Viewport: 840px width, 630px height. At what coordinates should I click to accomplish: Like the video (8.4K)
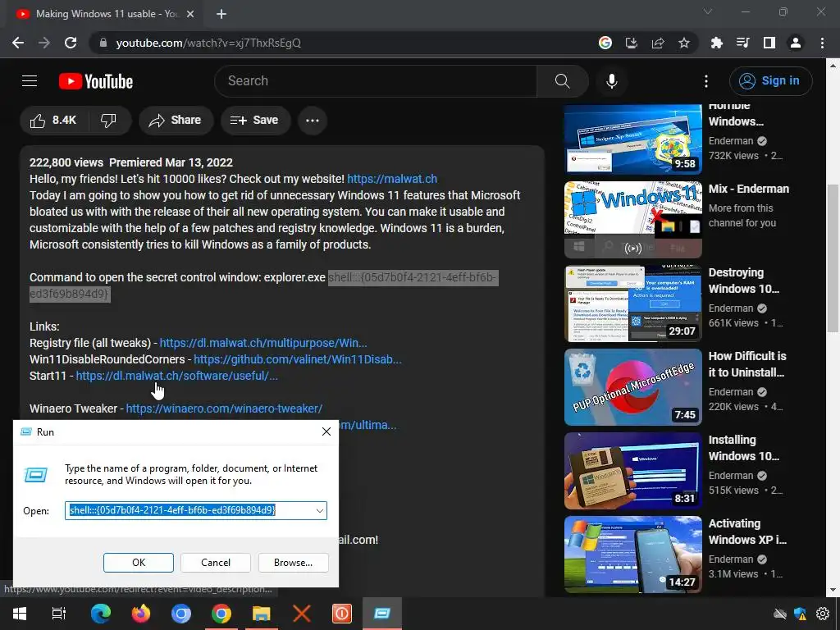53,120
